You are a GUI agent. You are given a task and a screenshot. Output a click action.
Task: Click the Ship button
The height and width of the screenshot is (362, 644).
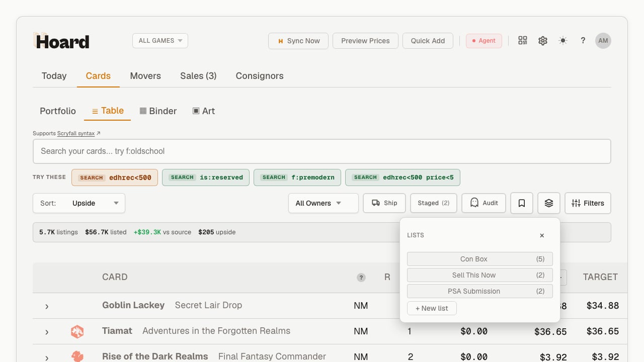(x=384, y=203)
